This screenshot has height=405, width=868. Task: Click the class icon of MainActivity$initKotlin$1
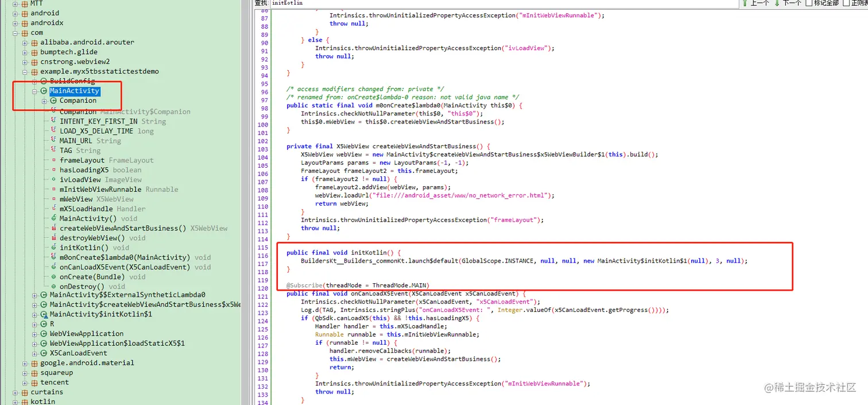[x=44, y=315]
